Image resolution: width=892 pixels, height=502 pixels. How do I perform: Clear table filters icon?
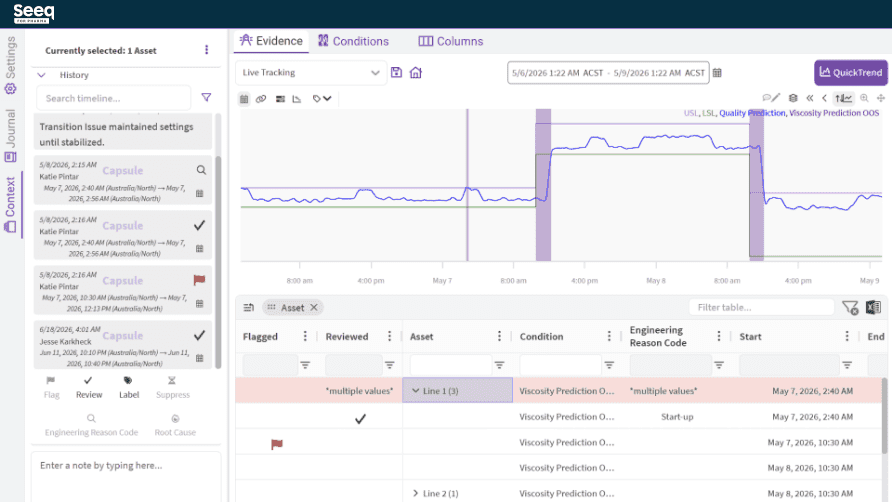click(850, 307)
